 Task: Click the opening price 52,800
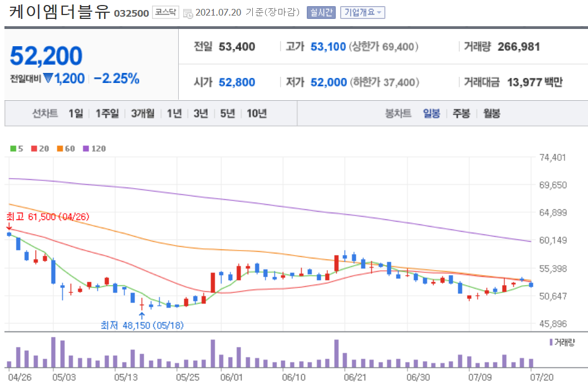pos(237,82)
